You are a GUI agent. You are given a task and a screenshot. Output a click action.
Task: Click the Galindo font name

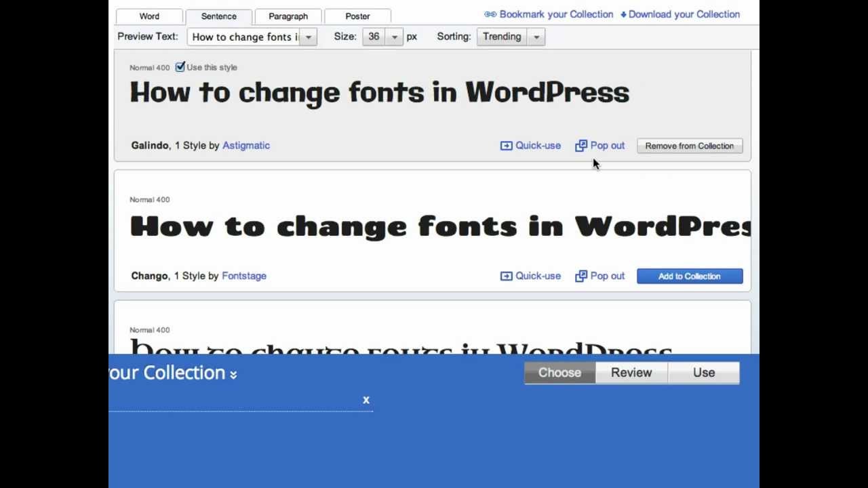tap(149, 145)
